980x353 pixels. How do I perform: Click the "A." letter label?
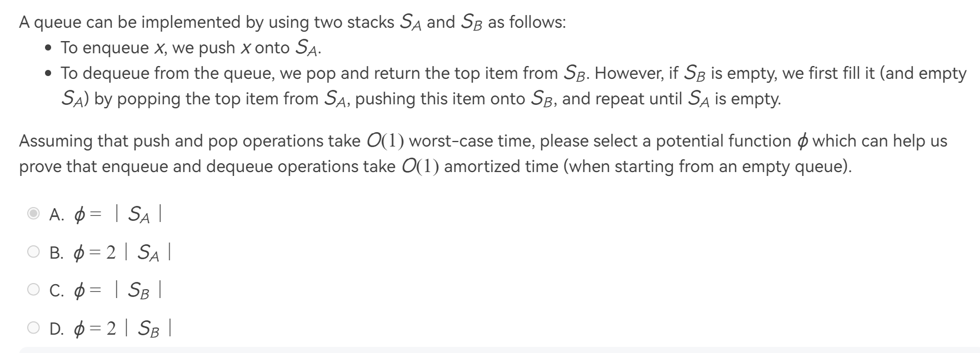click(x=57, y=214)
